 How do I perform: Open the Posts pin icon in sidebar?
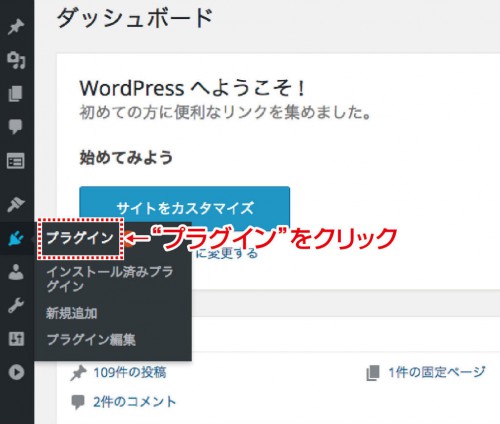pyautogui.click(x=16, y=27)
